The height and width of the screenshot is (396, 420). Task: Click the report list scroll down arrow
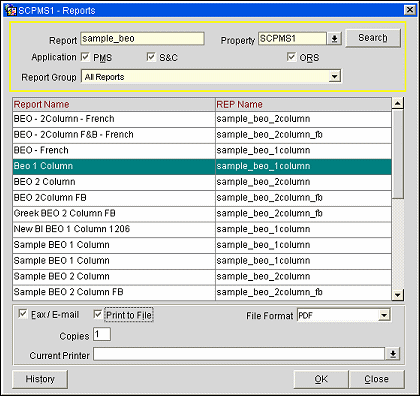click(x=397, y=295)
